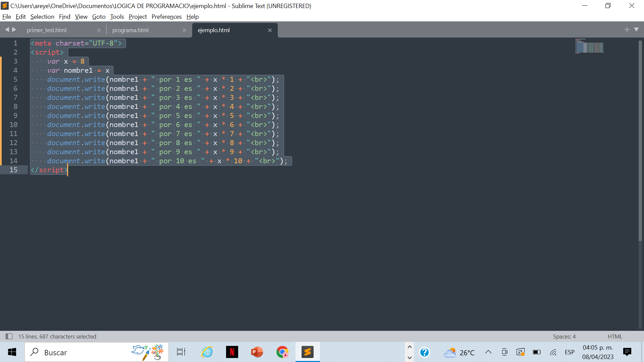Click the battery status icon
This screenshot has height=362, width=644.
pos(537,352)
